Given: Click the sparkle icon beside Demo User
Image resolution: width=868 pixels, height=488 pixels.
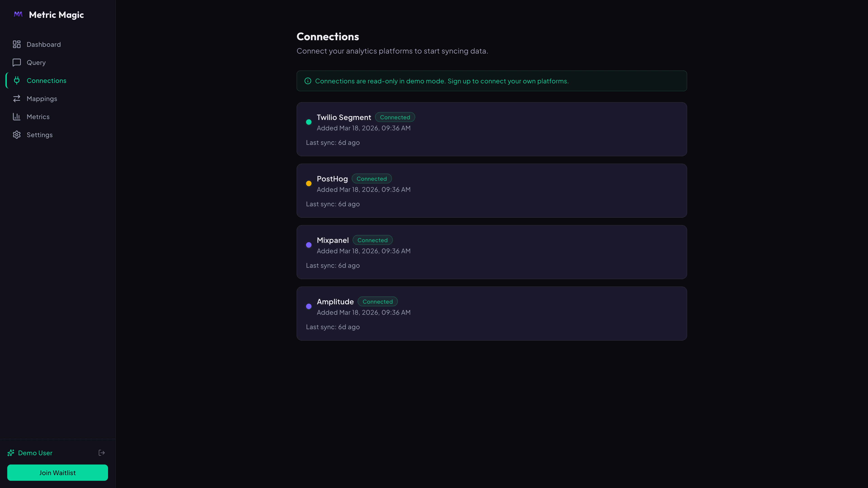Looking at the screenshot, I should 11,453.
